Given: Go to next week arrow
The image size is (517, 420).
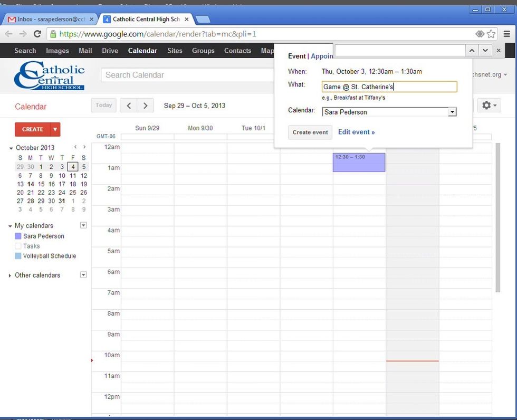Looking at the screenshot, I should coord(146,106).
